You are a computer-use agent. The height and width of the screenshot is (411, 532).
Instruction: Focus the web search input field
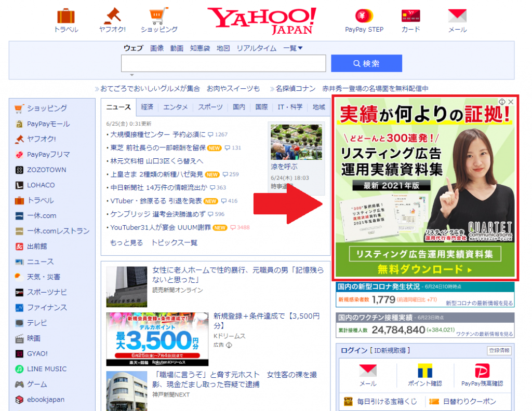tap(223, 63)
